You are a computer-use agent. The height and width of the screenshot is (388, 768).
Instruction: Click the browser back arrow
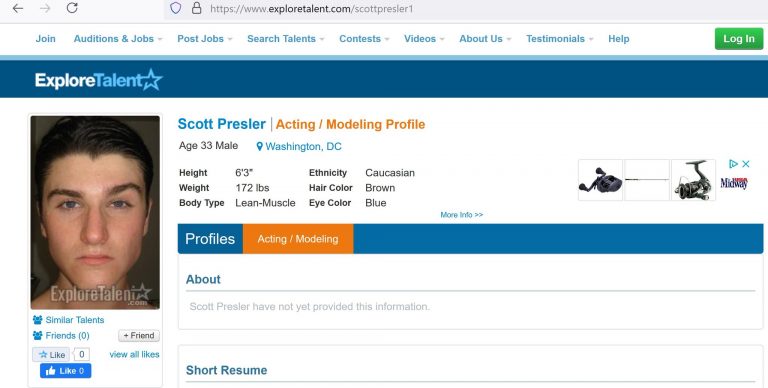18,8
